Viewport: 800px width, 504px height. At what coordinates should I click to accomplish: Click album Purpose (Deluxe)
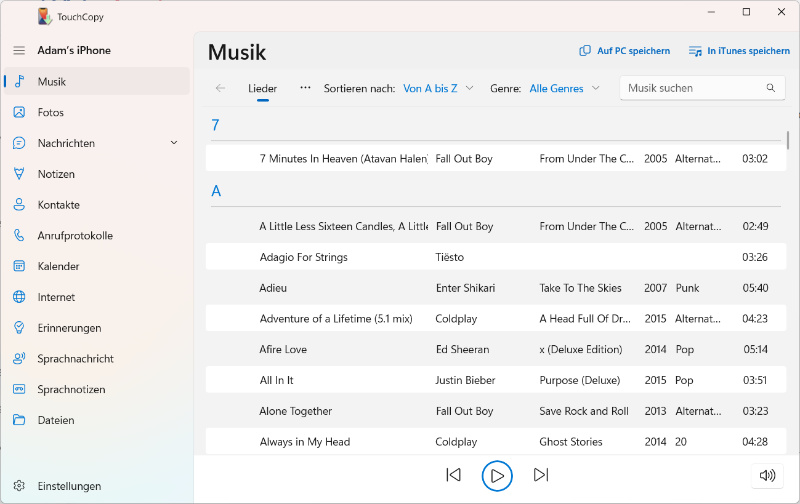[580, 380]
